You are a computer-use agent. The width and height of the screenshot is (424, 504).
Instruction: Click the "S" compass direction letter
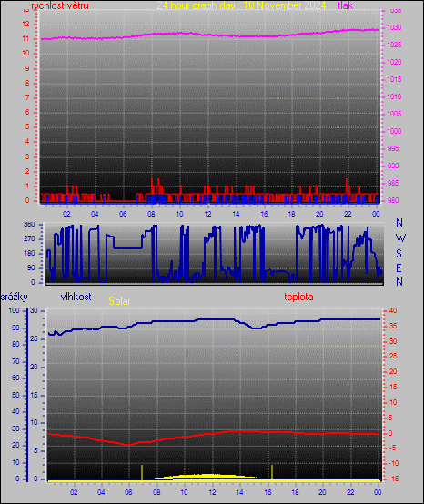pos(399,254)
